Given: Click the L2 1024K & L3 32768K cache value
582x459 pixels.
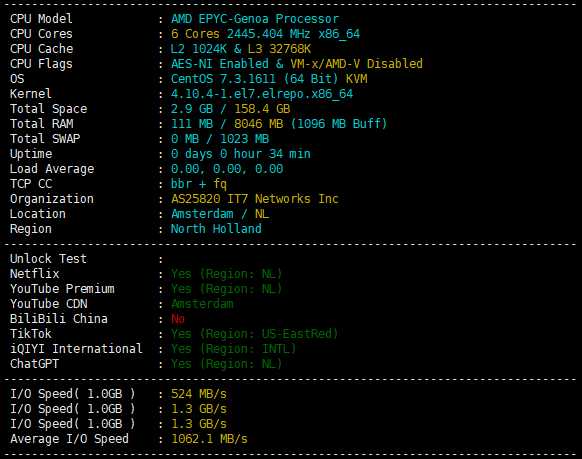Looking at the screenshot, I should click(x=241, y=49).
